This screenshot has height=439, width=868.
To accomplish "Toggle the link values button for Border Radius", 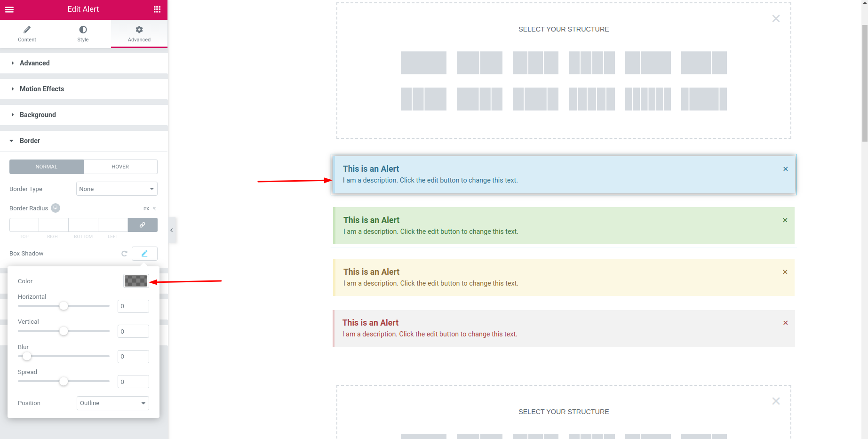I will [143, 225].
